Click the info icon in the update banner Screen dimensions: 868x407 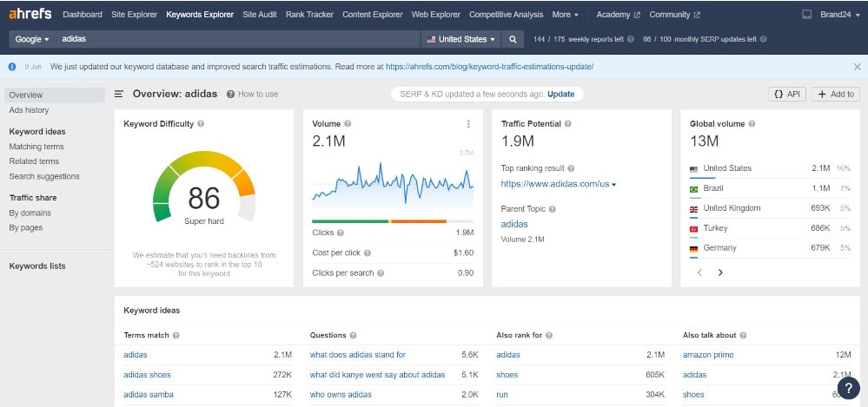coord(12,66)
